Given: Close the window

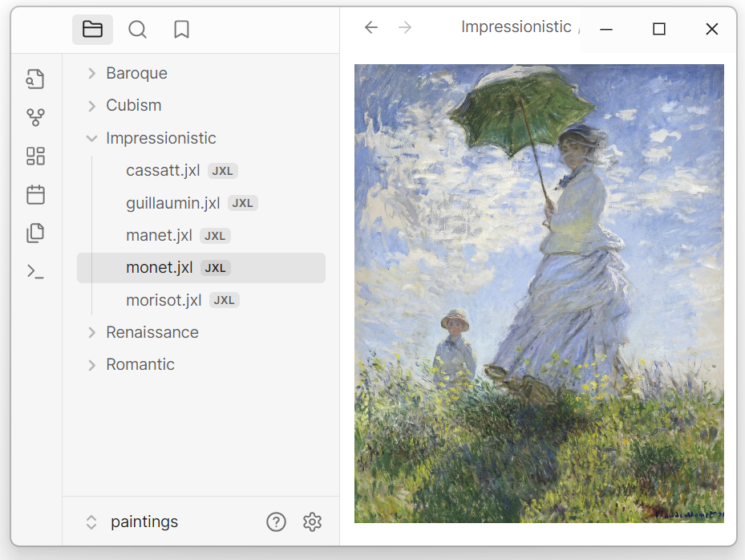Looking at the screenshot, I should 712,30.
